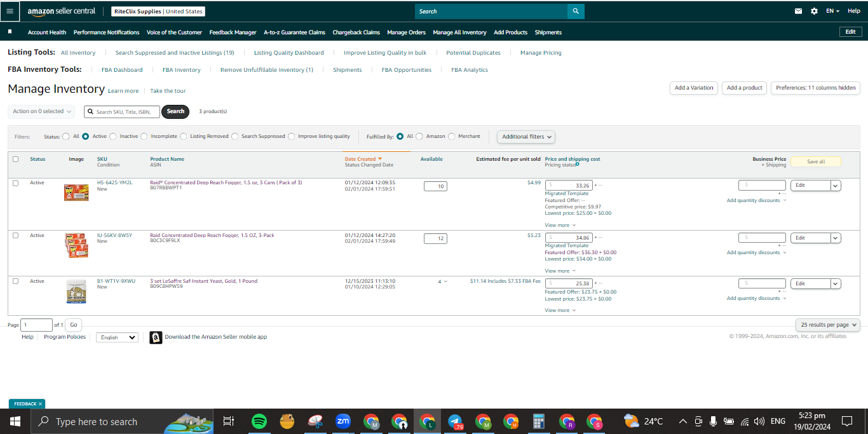Click the Available quantity field showing 10
Image resolution: width=868 pixels, height=434 pixels.
435,186
